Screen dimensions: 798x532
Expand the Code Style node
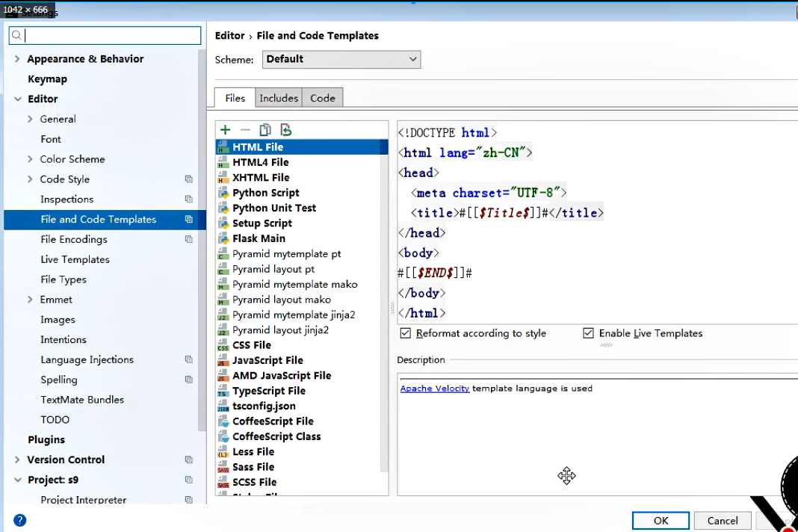[30, 179]
